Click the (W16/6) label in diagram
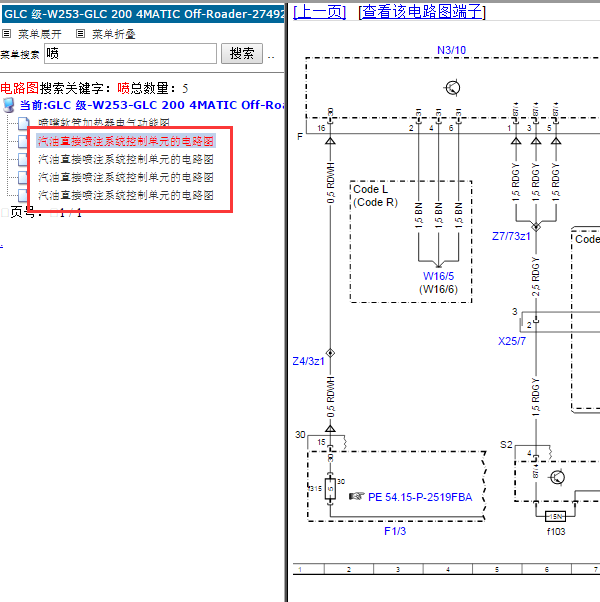This screenshot has width=600, height=602. [438, 289]
